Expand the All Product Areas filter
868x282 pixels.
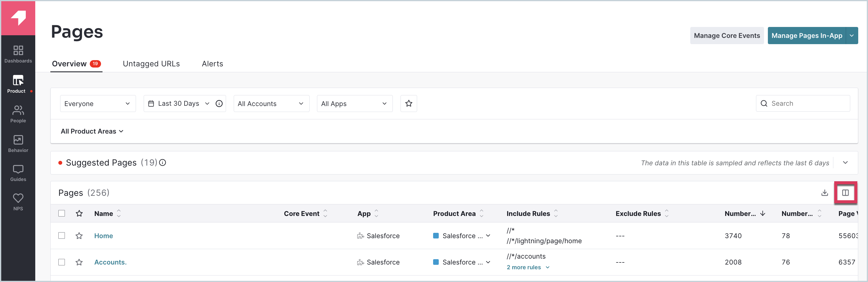point(92,132)
